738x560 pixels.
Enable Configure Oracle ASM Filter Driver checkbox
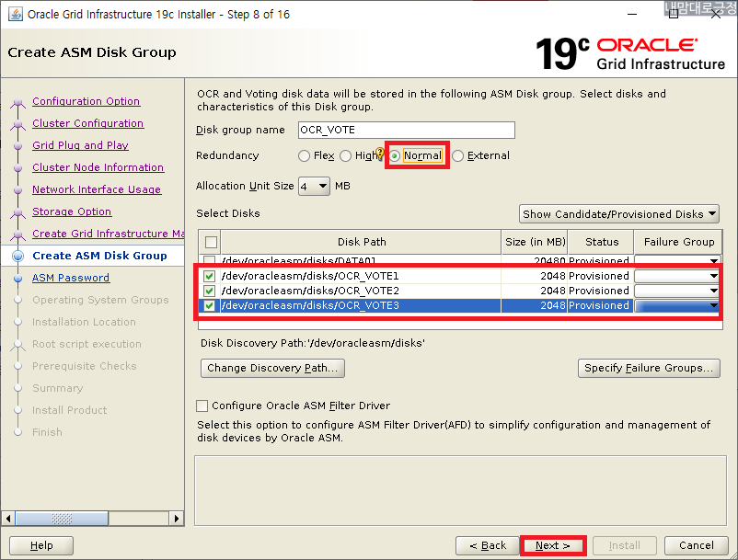(202, 406)
